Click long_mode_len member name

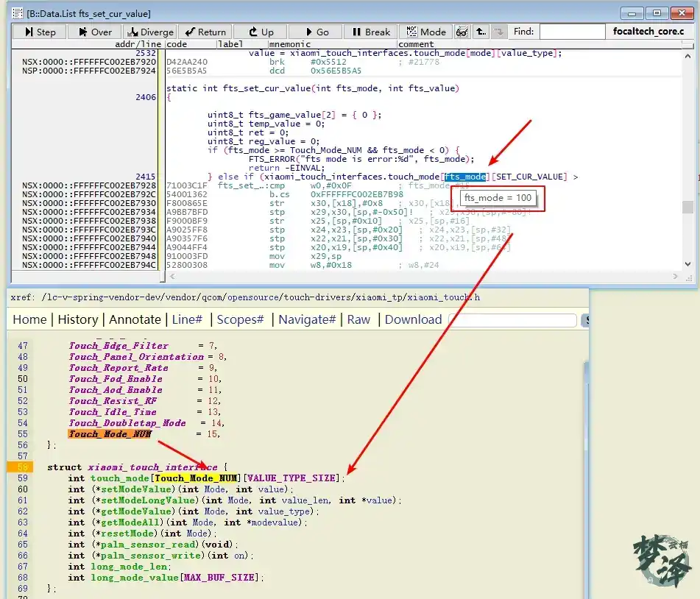click(x=129, y=567)
